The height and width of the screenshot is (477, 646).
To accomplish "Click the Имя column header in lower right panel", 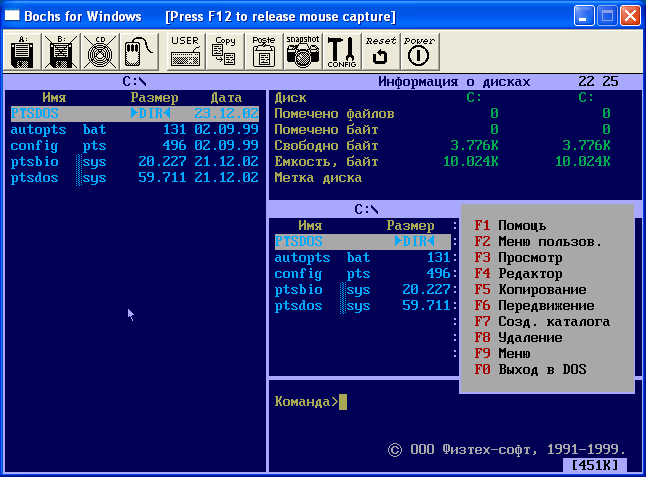I will [310, 226].
